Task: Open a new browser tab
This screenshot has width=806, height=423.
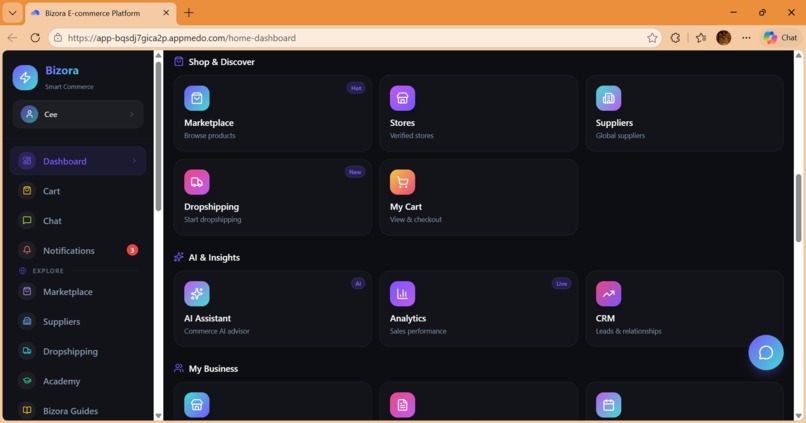Action: pyautogui.click(x=189, y=13)
